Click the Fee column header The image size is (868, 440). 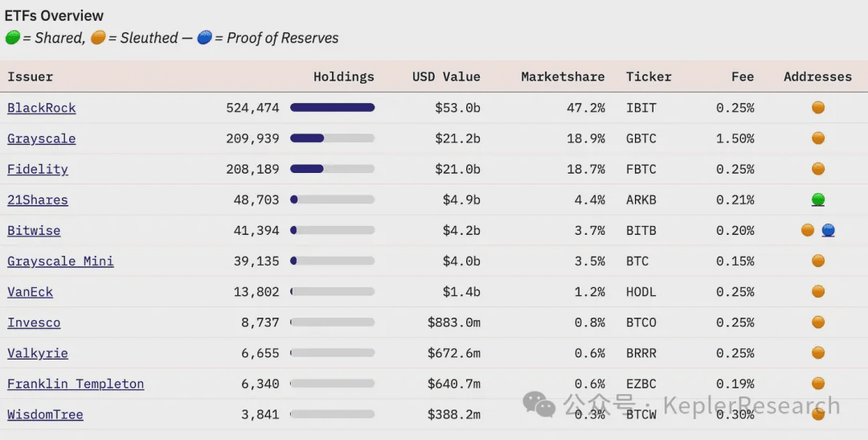pyautogui.click(x=743, y=77)
